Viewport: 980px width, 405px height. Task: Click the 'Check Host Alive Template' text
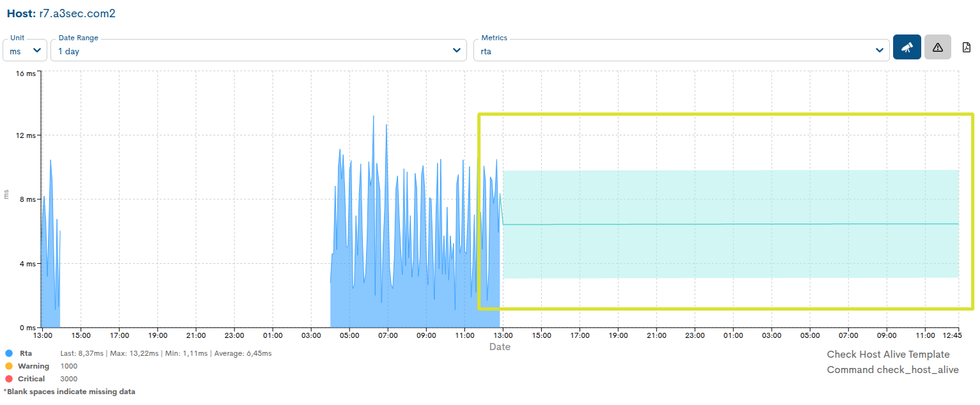pyautogui.click(x=888, y=354)
